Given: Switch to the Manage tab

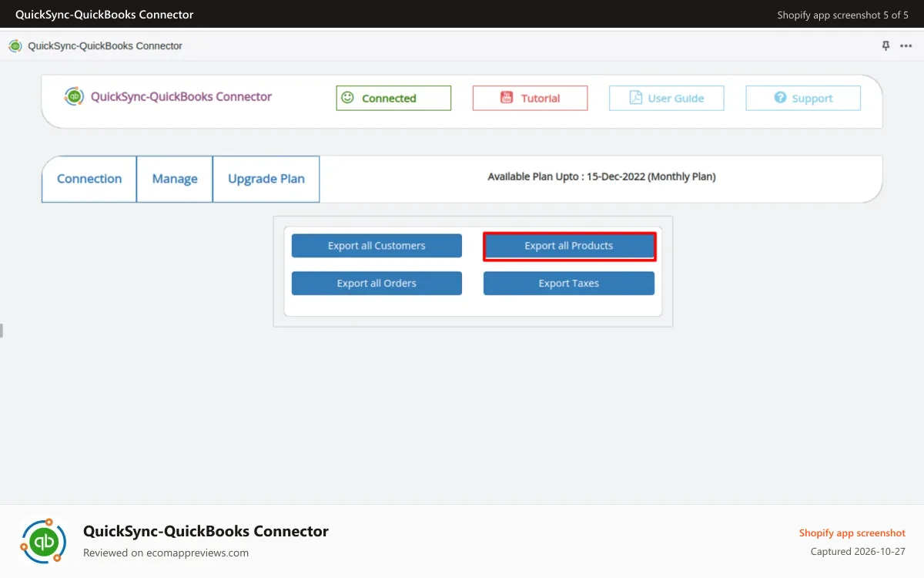Looking at the screenshot, I should click(175, 179).
